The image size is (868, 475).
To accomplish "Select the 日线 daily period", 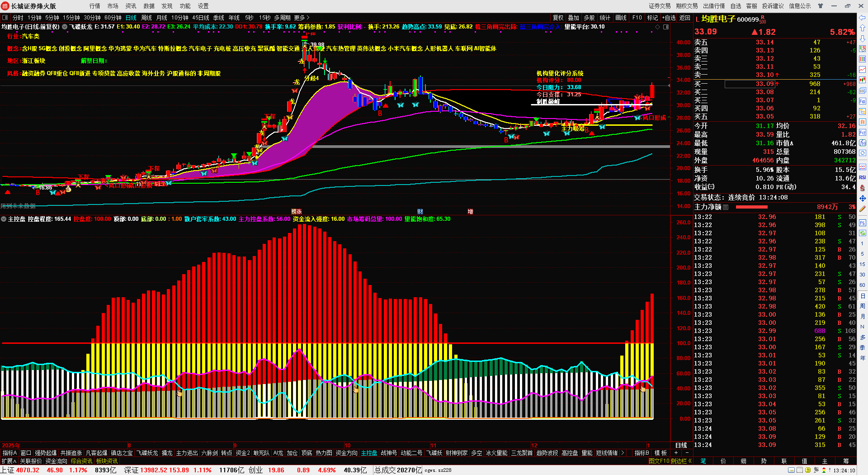I will (x=131, y=18).
